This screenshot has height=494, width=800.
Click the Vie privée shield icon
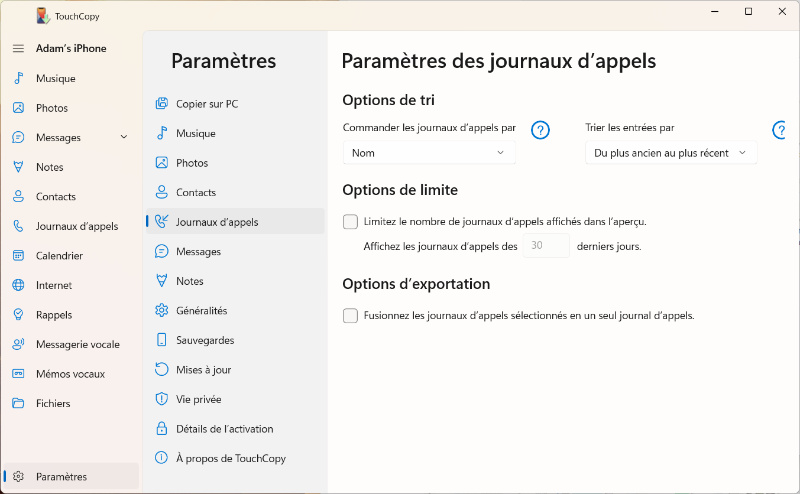(x=161, y=399)
